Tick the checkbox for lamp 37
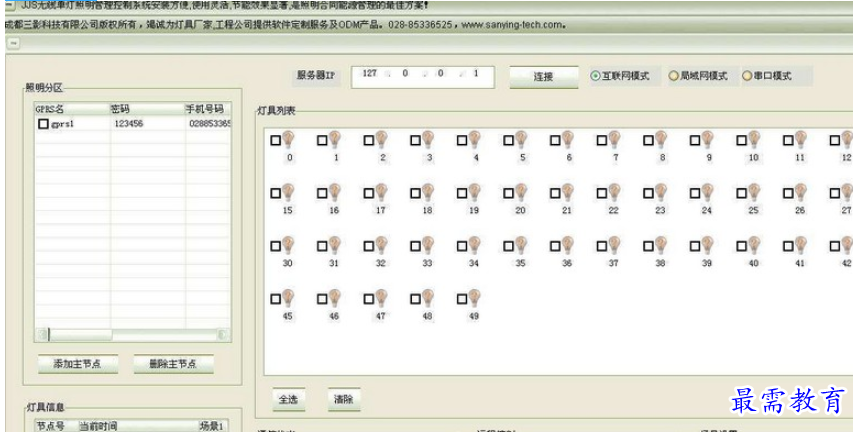 [601, 246]
